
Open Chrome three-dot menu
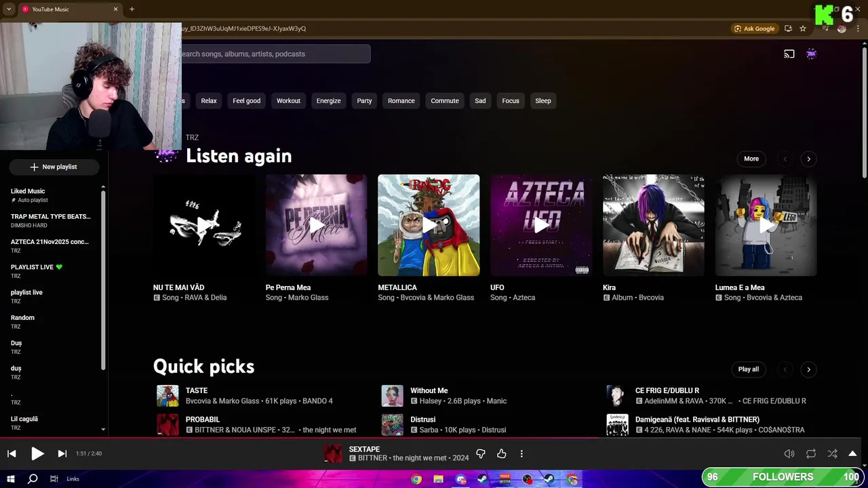pyautogui.click(x=859, y=28)
